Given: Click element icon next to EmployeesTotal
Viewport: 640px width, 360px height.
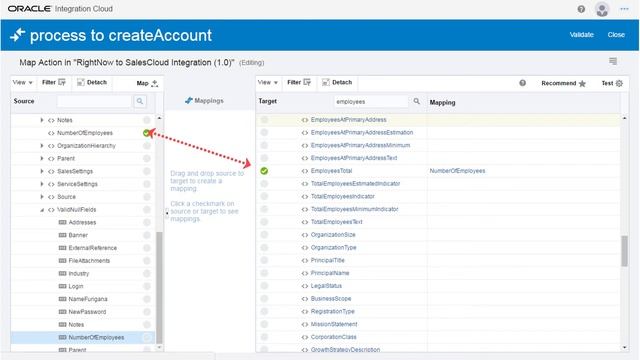Looking at the screenshot, I should (304, 171).
